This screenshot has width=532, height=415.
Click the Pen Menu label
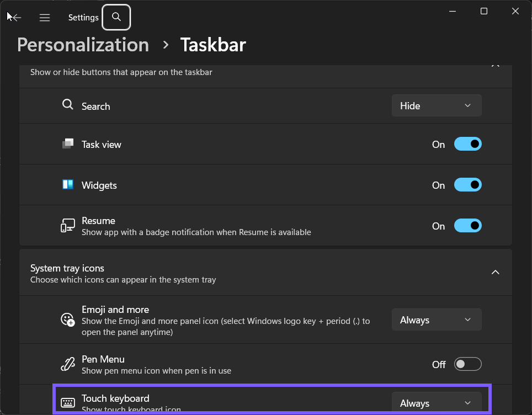pos(103,359)
